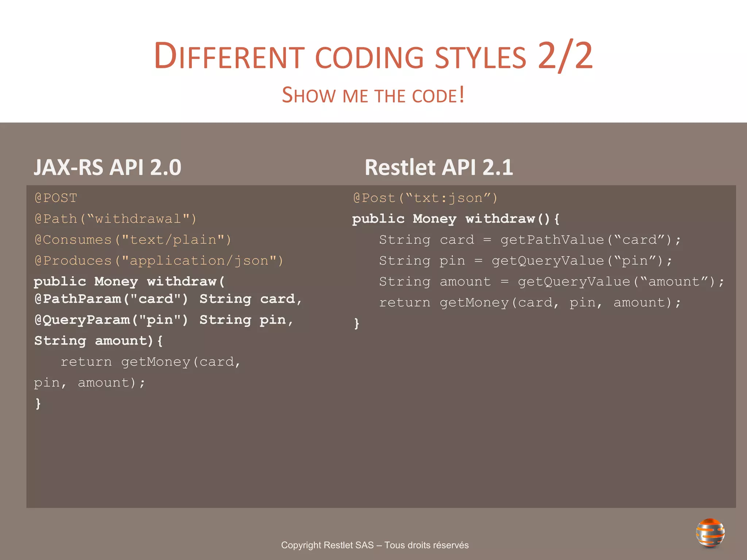This screenshot has width=747, height=560.
Task: Click the '@Consumes("text/plain")' line
Action: (133, 240)
